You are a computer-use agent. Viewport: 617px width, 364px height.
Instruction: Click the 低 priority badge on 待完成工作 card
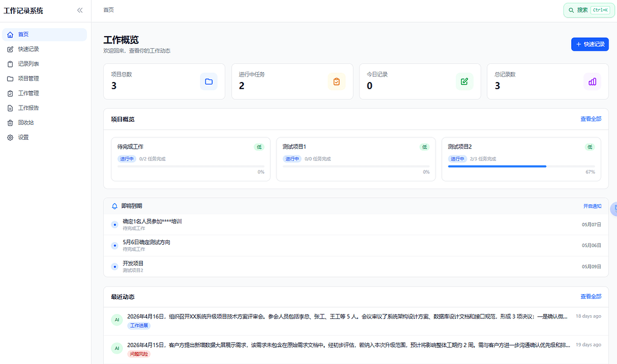(259, 147)
